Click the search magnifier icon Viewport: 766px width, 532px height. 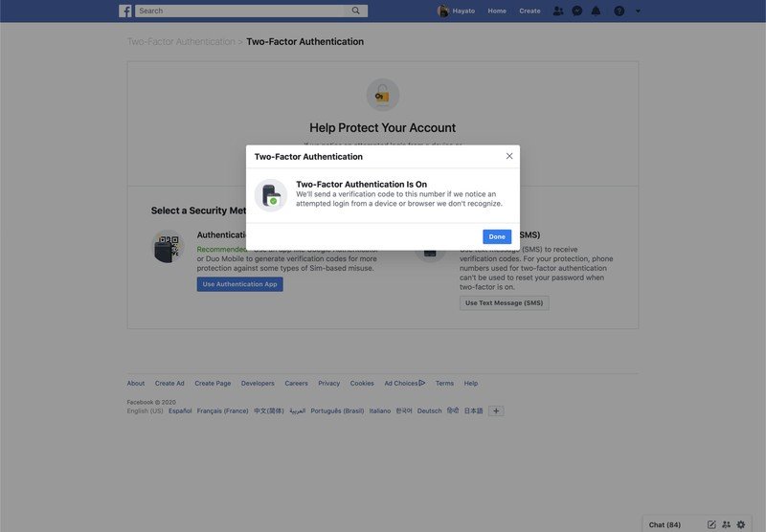(355, 11)
